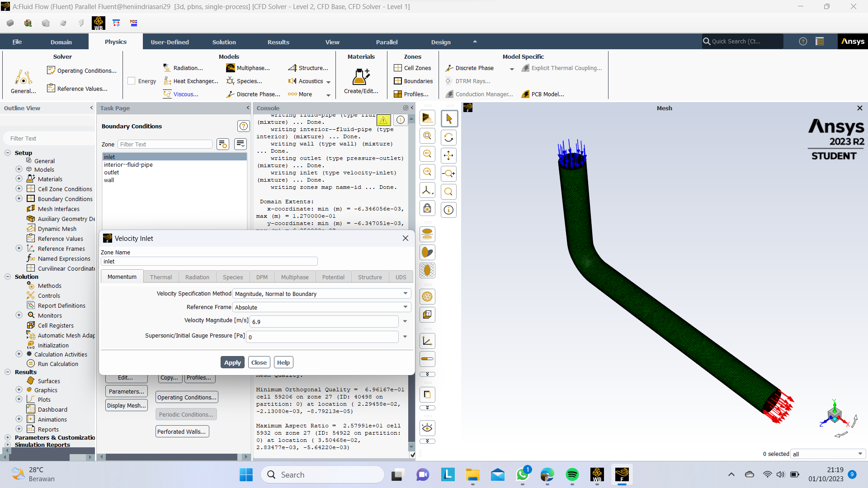
Task: Open the File menu
Action: pos(17,42)
